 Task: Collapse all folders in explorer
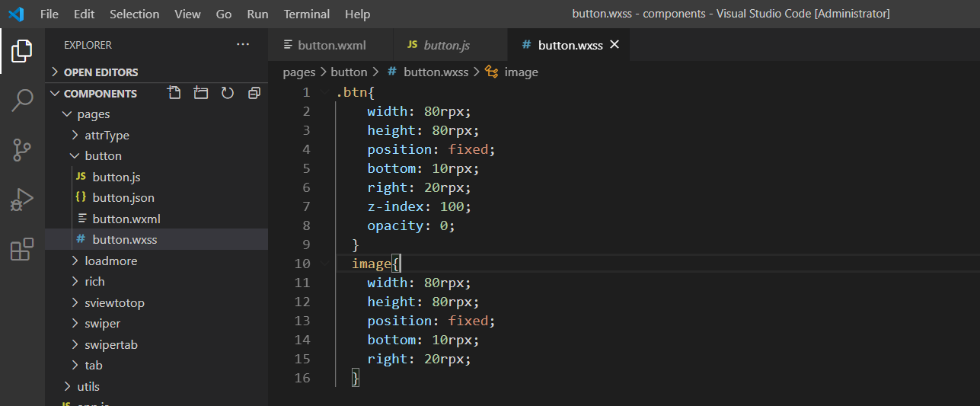click(x=254, y=93)
